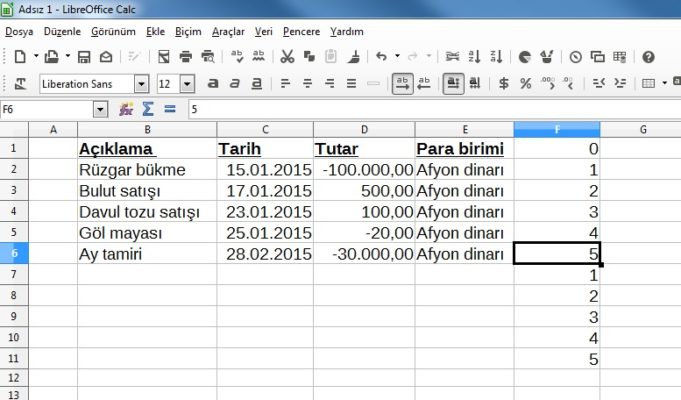Image resolution: width=681 pixels, height=400 pixels.
Task: Expand the font size dropdown
Action: pyautogui.click(x=189, y=84)
